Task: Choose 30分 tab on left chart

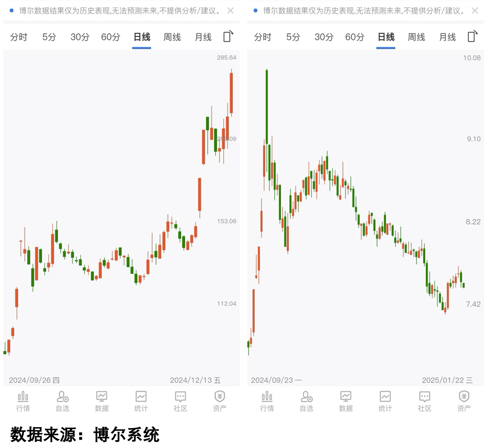Action: tap(80, 37)
